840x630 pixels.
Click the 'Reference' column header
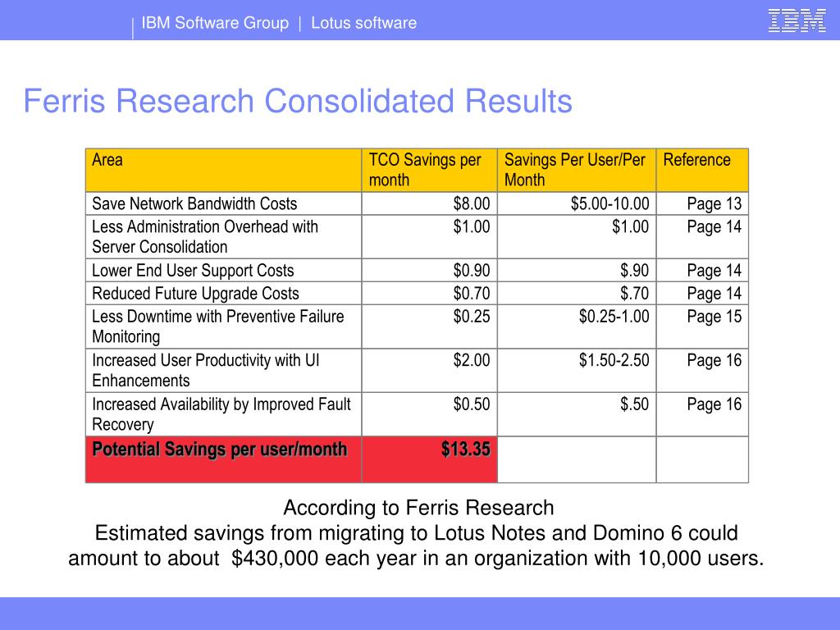[x=702, y=170]
